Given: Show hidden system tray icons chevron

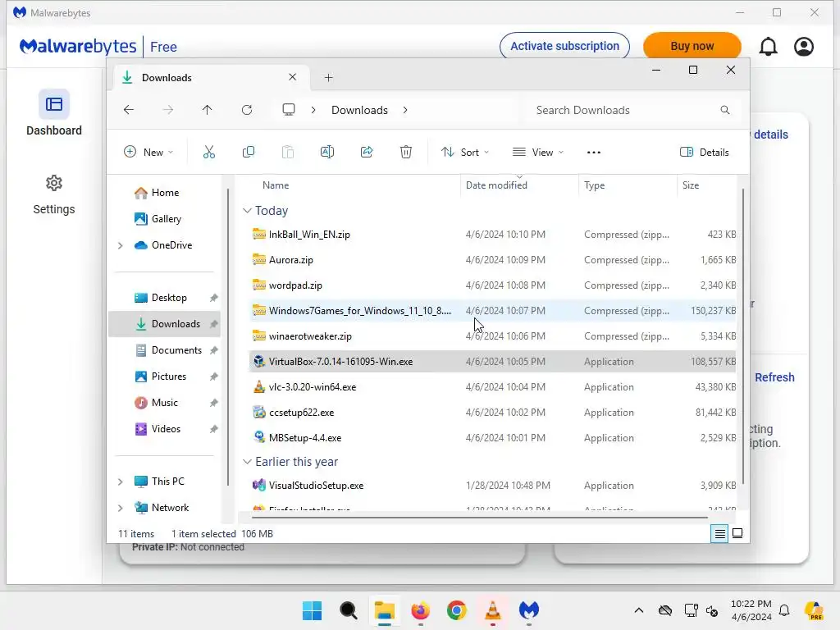Looking at the screenshot, I should point(638,610).
